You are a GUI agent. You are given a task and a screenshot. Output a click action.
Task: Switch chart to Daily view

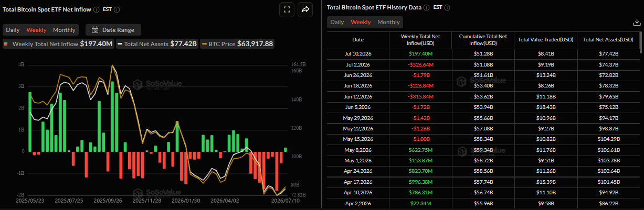pyautogui.click(x=13, y=30)
